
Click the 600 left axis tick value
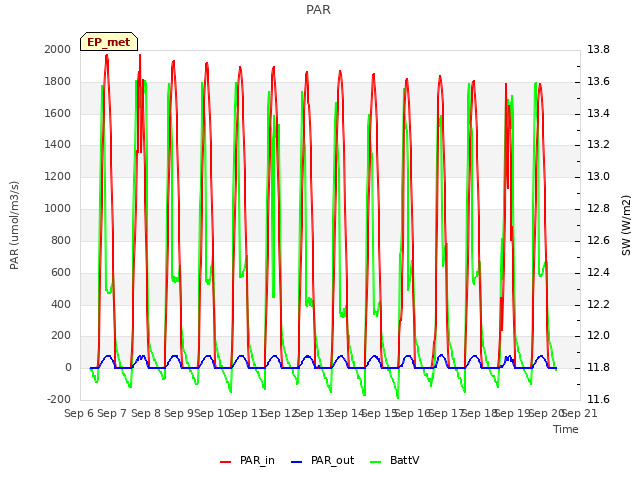pos(61,273)
